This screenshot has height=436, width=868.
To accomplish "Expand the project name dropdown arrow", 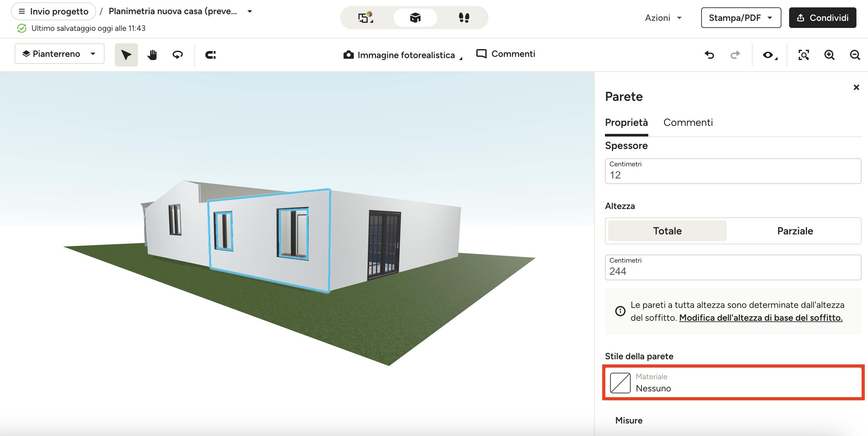I will coord(250,12).
